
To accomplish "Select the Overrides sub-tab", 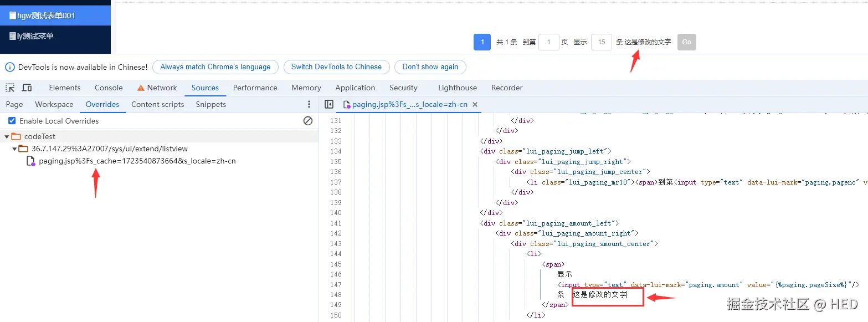I will click(102, 104).
